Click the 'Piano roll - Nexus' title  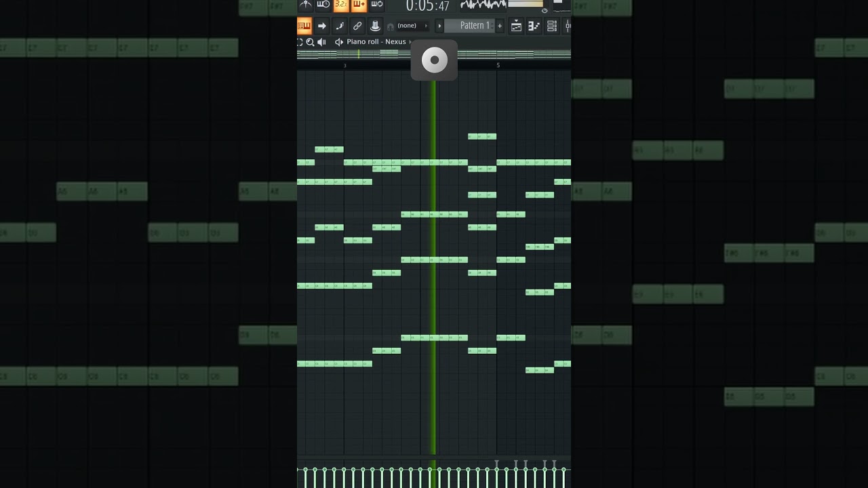pos(376,42)
